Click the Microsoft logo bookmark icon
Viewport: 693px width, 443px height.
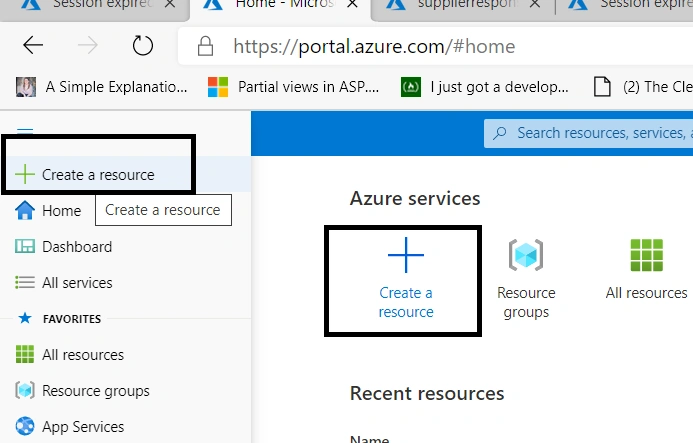218,87
